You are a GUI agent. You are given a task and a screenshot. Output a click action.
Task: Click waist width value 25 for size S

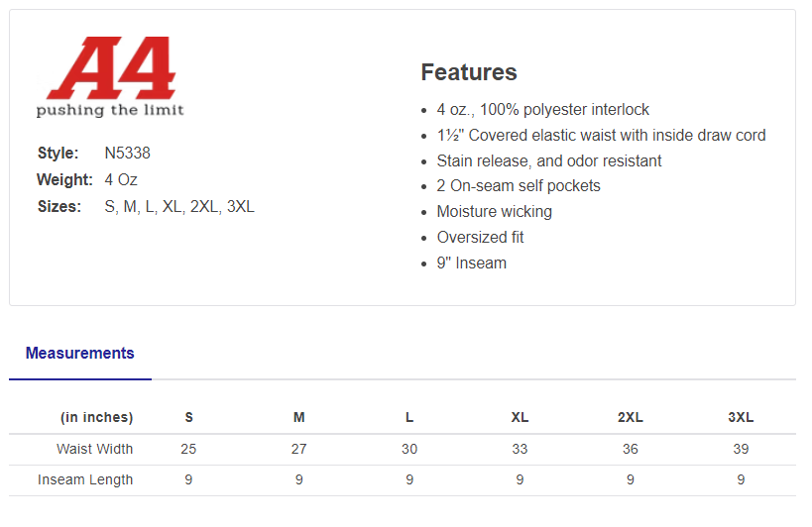[x=188, y=450]
